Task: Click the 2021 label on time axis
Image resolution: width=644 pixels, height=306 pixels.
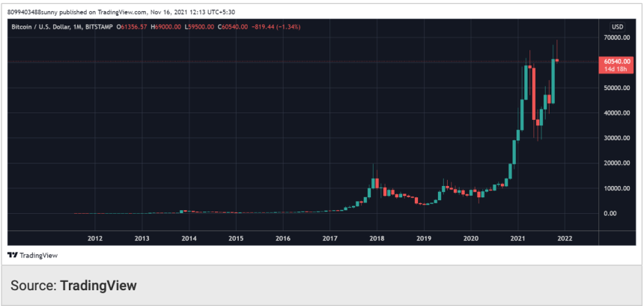Action: click(x=517, y=238)
